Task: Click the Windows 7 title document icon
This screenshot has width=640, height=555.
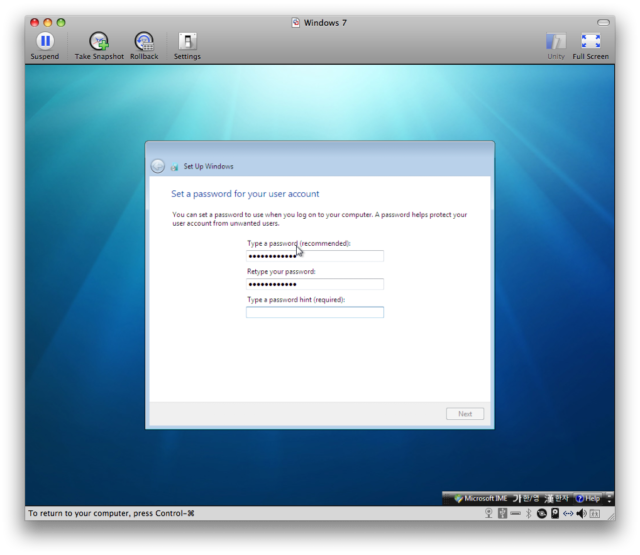Action: click(x=296, y=23)
